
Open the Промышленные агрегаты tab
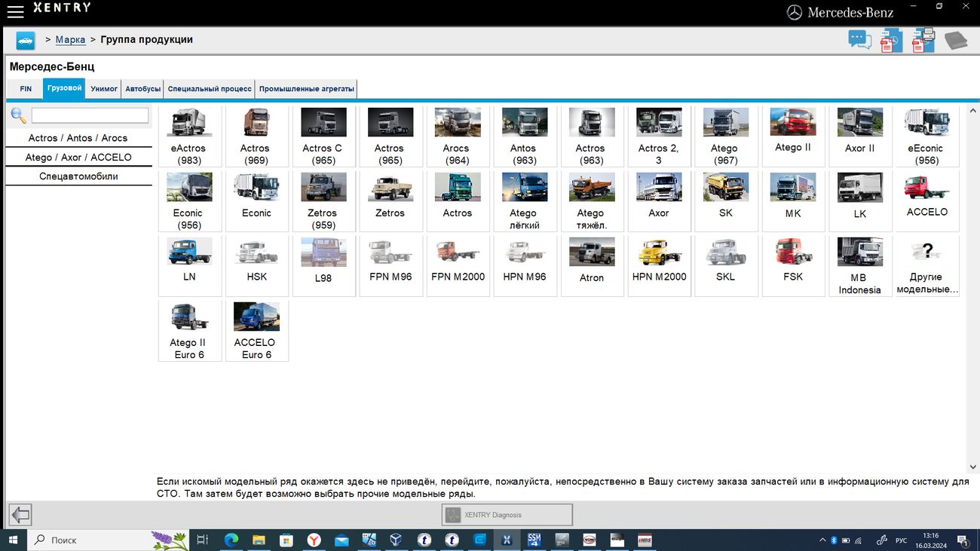[x=306, y=89]
